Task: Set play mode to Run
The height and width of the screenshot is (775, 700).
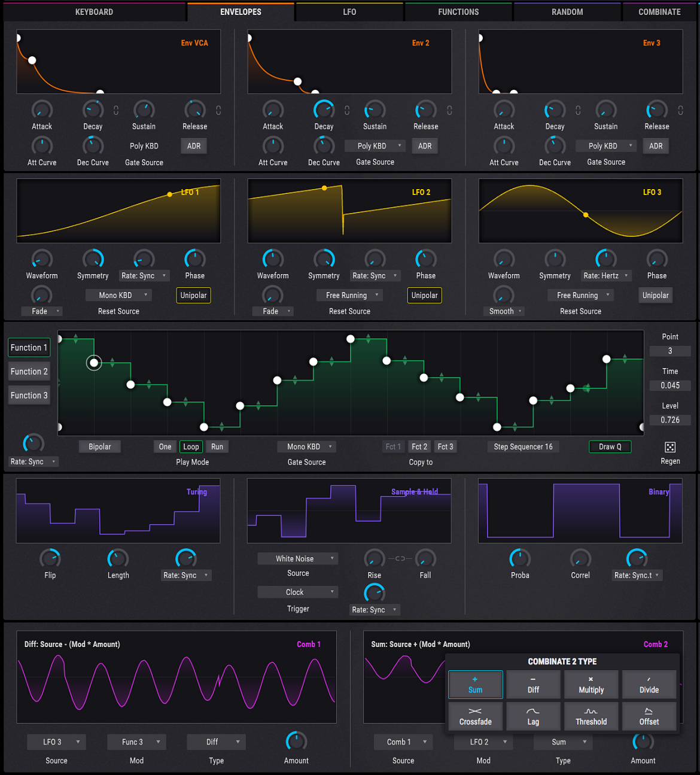Action: click(217, 446)
